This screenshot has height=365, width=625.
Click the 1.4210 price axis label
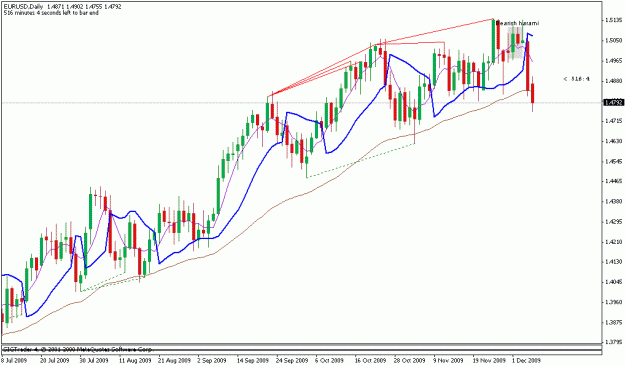pyautogui.click(x=614, y=242)
